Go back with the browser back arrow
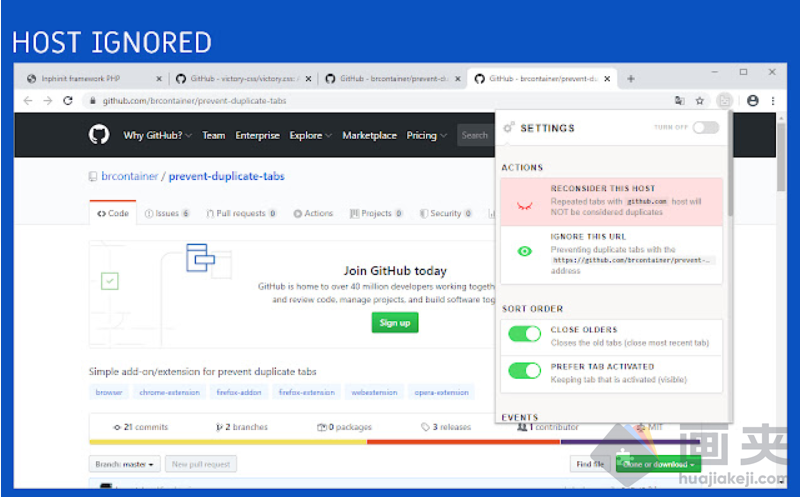800x497 pixels. (28, 101)
